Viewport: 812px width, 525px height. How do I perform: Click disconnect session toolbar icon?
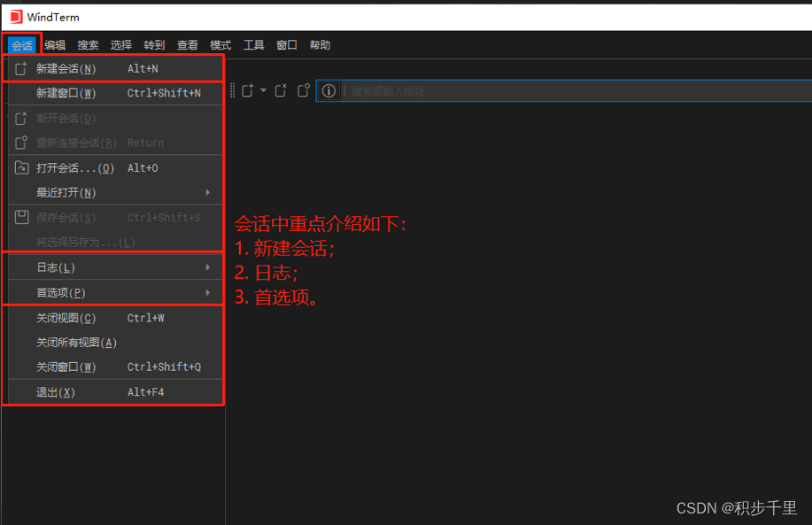click(281, 90)
